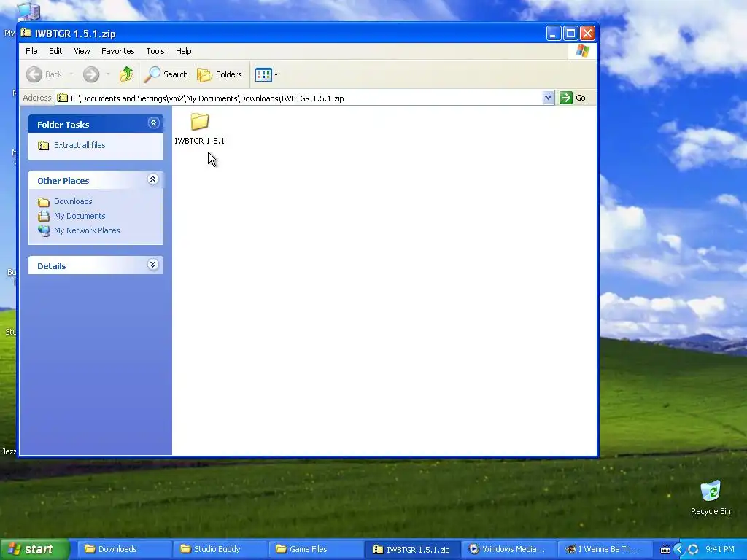Click the Forward navigation arrow
This screenshot has width=747, height=560.
click(x=91, y=74)
